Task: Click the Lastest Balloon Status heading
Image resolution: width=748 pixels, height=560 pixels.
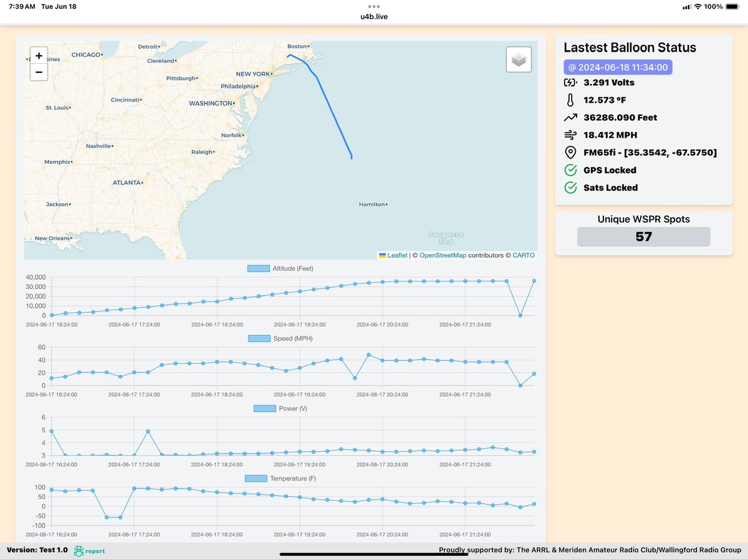Action: click(630, 47)
